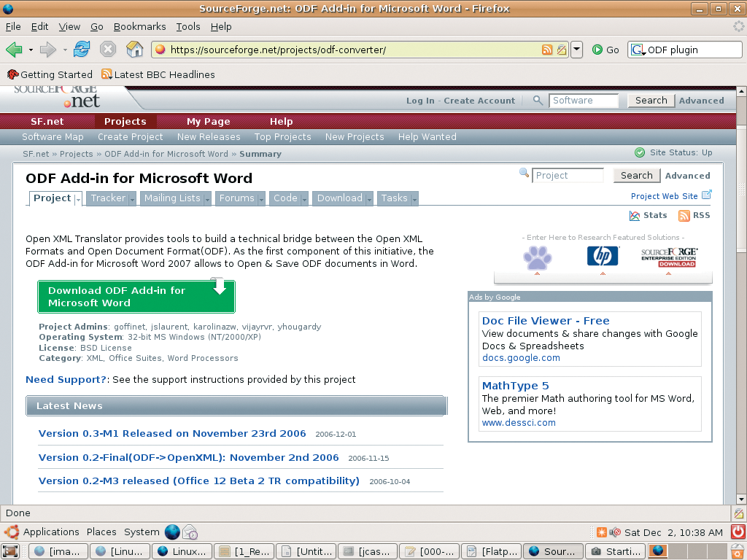Click the Latest BBC Headlines feed bookmark
This screenshot has width=747, height=560.
pos(158,74)
